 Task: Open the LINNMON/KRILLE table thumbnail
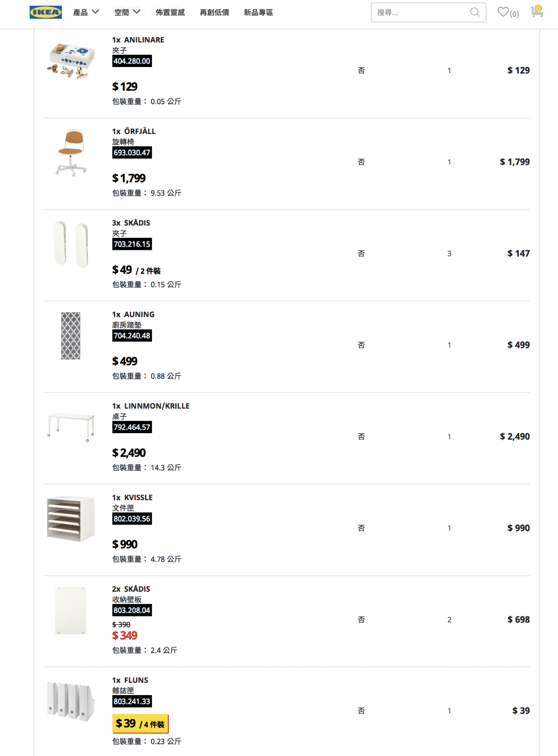click(x=71, y=427)
